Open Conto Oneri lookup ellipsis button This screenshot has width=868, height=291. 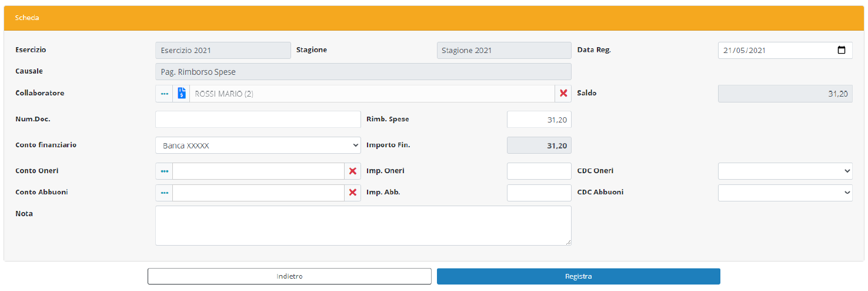coord(164,171)
